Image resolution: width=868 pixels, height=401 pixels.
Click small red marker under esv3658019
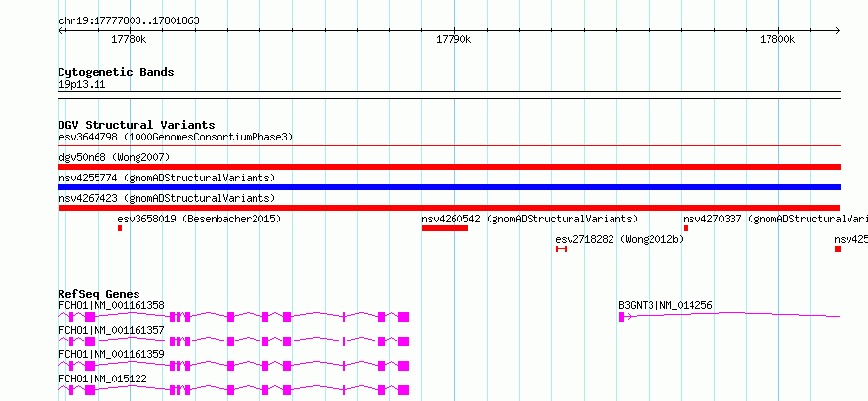coord(120,228)
